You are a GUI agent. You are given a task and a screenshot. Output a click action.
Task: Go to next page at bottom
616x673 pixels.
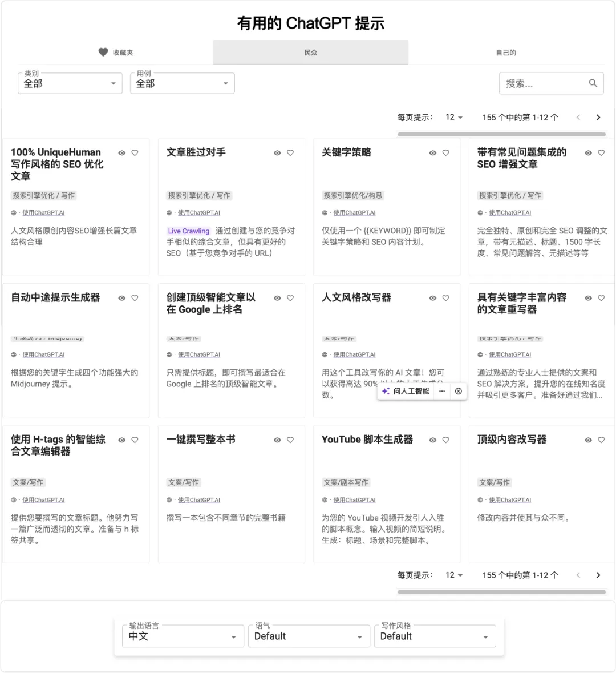598,575
